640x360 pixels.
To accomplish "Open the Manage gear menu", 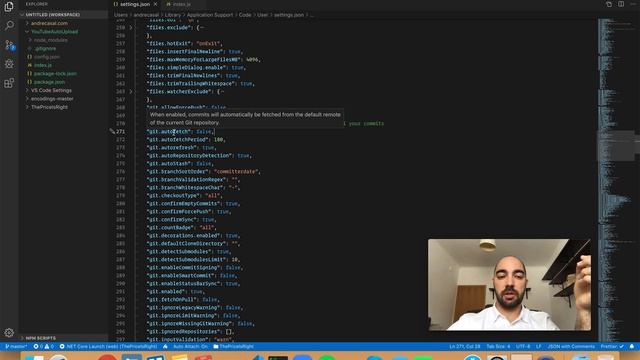I will coord(9,333).
